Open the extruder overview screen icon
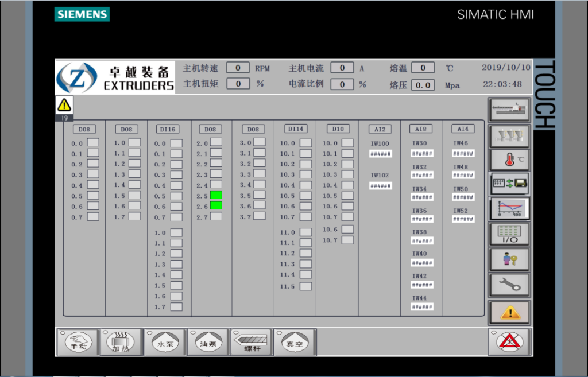 [509, 108]
